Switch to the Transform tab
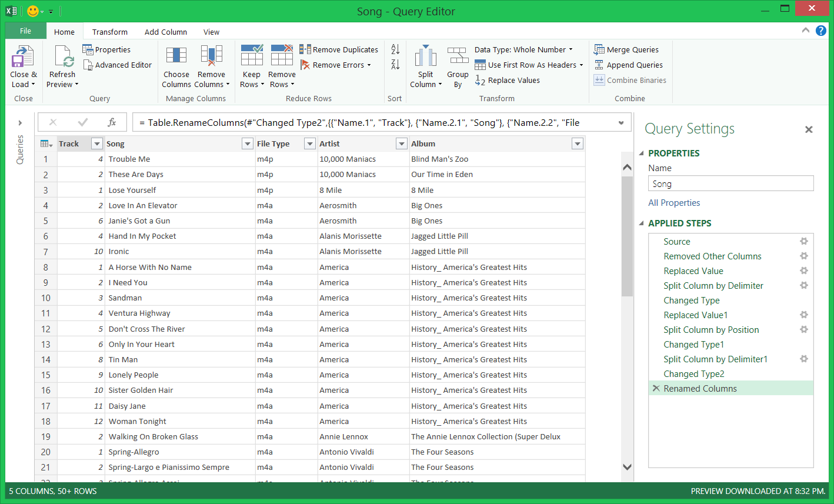834x504 pixels. (109, 32)
